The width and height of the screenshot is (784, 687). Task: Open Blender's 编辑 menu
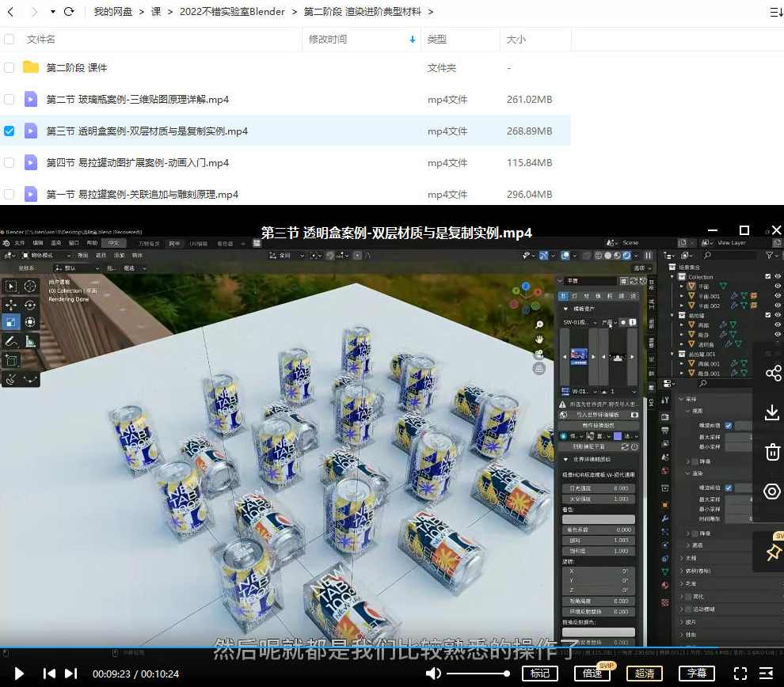(x=38, y=242)
